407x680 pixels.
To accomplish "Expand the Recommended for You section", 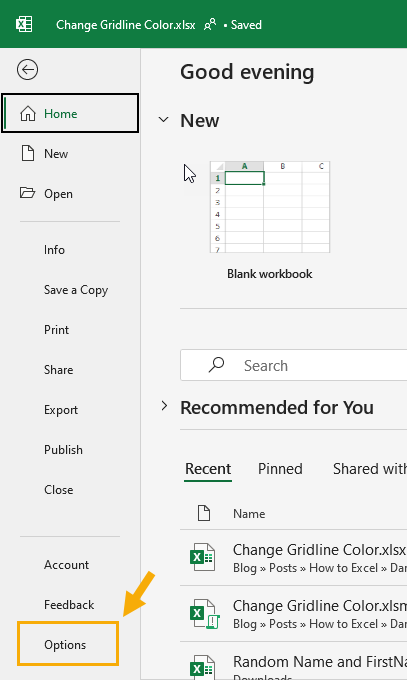I will pos(164,406).
